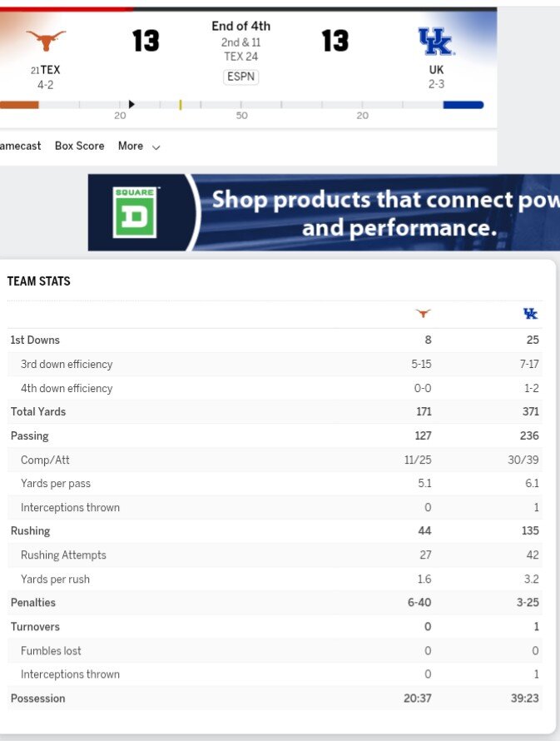Open the UK team name link
The height and width of the screenshot is (741, 560).
point(436,70)
